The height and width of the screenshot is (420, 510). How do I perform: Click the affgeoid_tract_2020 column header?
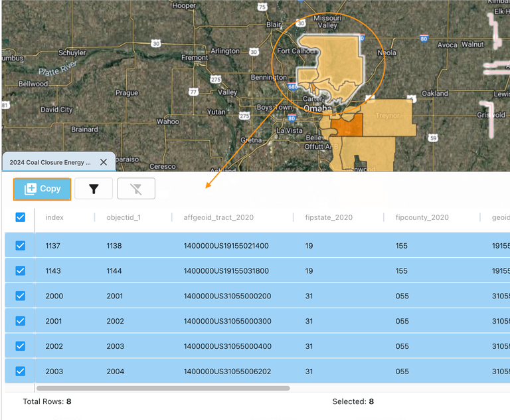point(218,217)
